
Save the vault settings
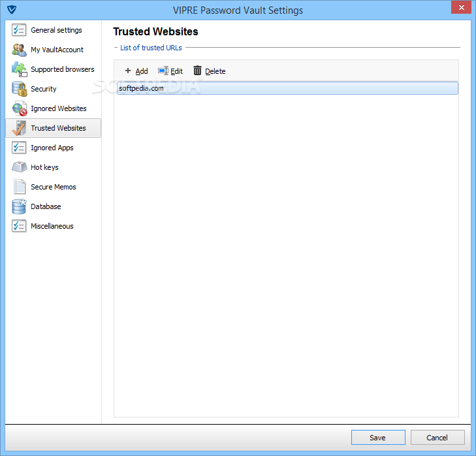pyautogui.click(x=378, y=438)
